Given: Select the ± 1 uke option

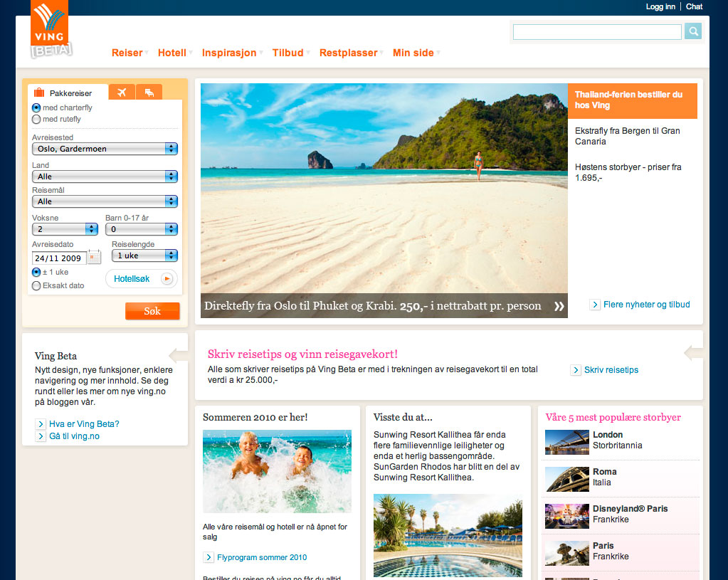Looking at the screenshot, I should tap(36, 272).
